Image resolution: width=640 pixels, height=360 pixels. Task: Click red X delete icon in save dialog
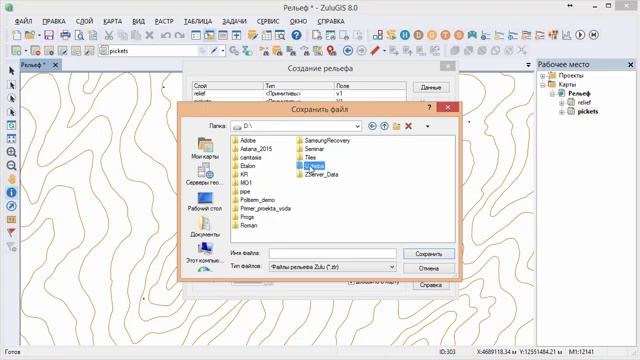[408, 126]
